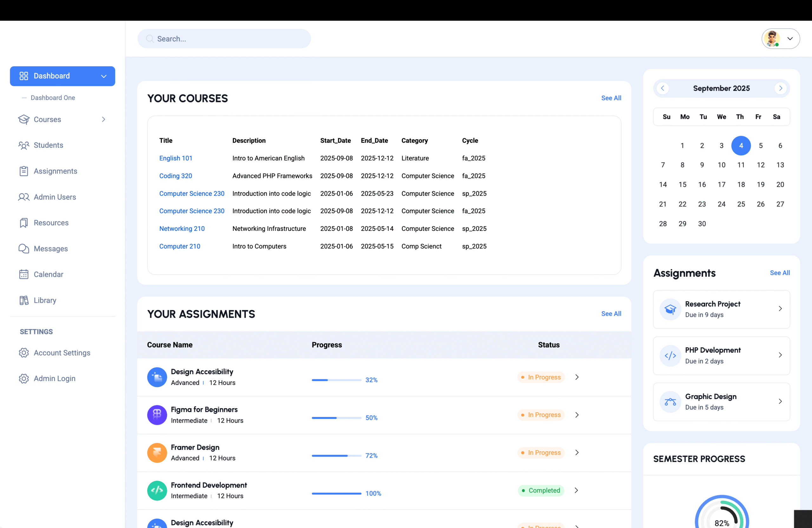Click the Framer Design 72% progress bar

(x=337, y=456)
